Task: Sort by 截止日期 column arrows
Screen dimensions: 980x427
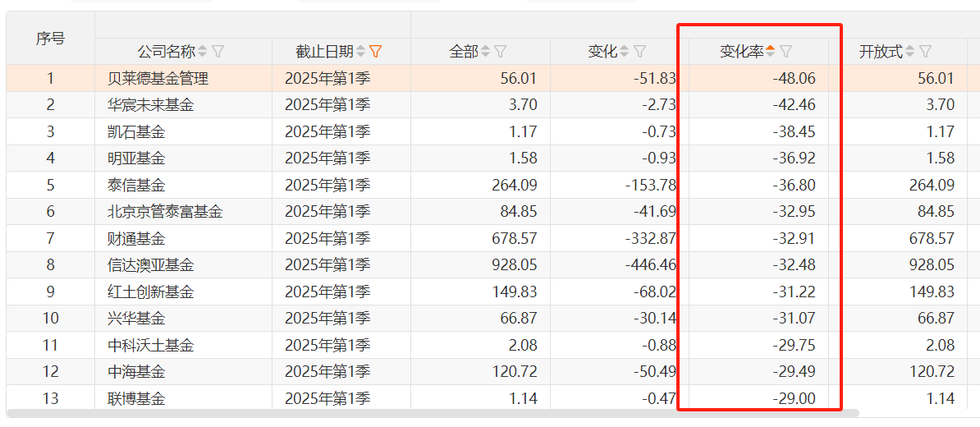Action: 360,52
